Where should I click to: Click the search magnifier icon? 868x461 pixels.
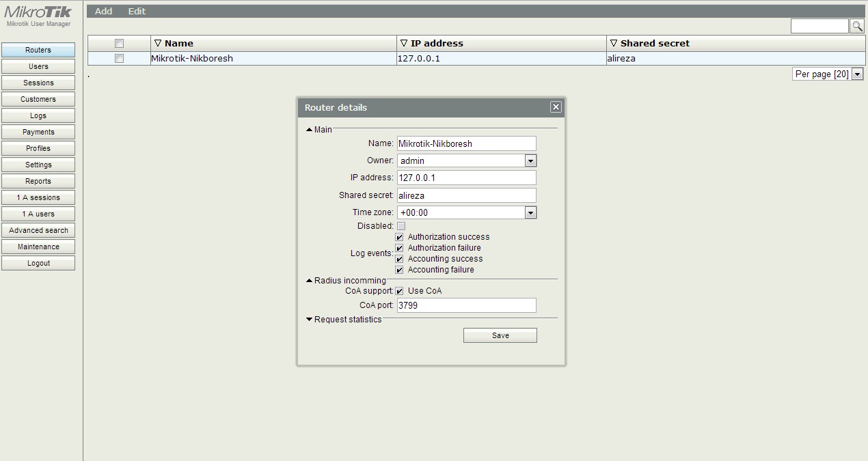856,26
